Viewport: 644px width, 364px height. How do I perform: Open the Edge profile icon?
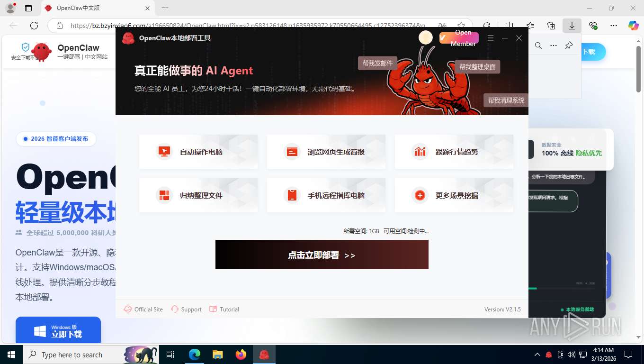tap(10, 8)
